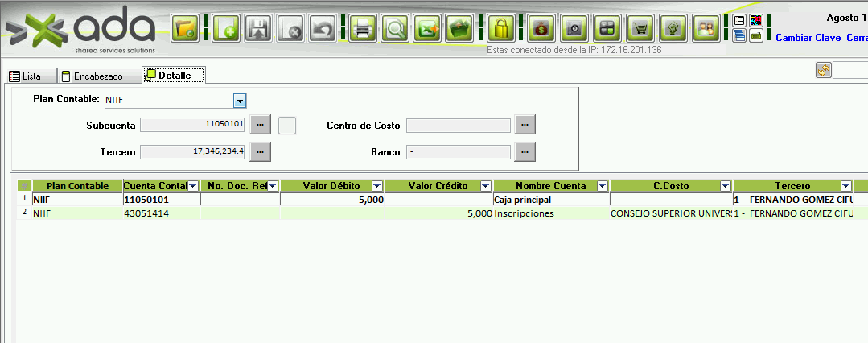Toggle the small box next to Subcuenta
868x343 pixels.
[x=287, y=126]
